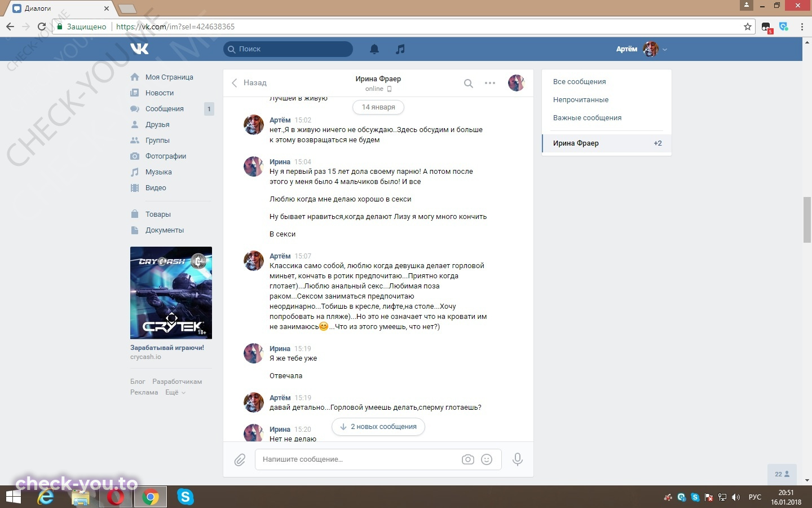The image size is (812, 508).
Task: Click the Ирина Фраер name in chat header
Action: point(378,78)
